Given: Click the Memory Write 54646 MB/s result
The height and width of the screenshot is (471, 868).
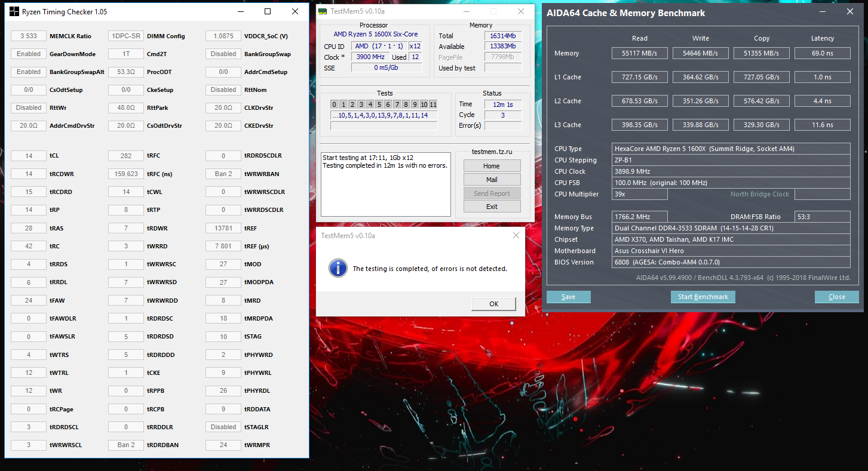Looking at the screenshot, I should (x=701, y=53).
